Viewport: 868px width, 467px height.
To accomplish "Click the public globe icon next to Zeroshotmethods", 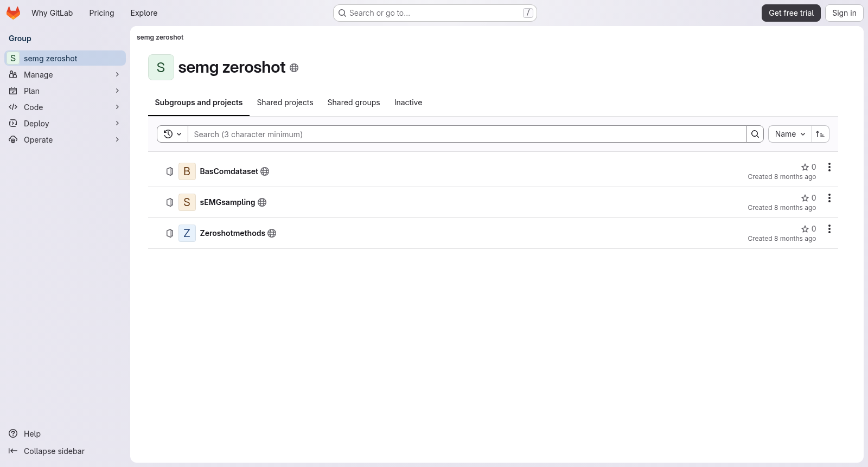I will point(272,233).
